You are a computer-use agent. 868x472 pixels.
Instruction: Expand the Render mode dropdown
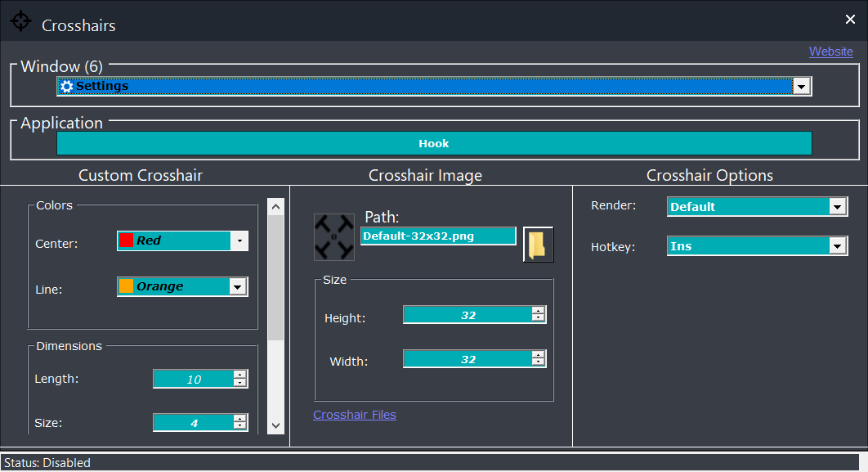coord(838,207)
